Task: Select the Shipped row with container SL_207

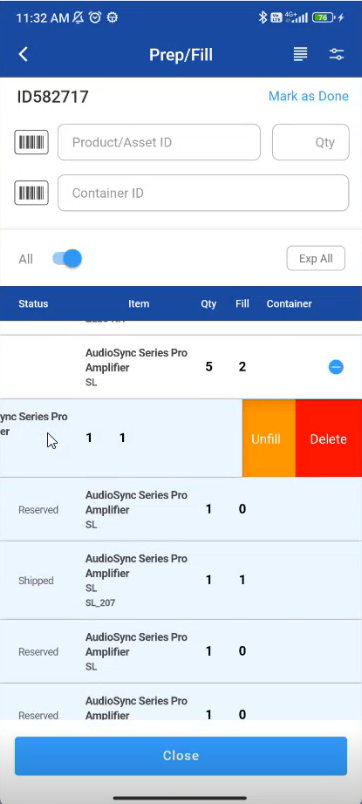Action: tap(181, 580)
